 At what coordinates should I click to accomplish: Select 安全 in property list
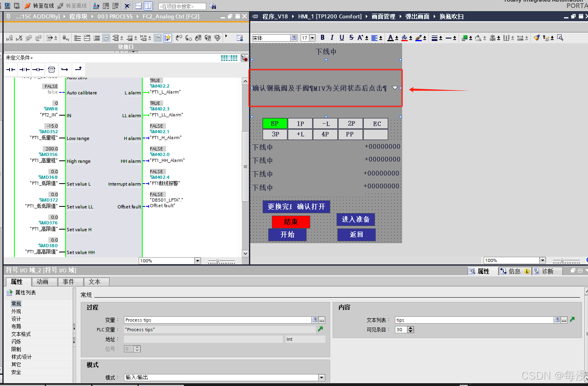pos(16,372)
